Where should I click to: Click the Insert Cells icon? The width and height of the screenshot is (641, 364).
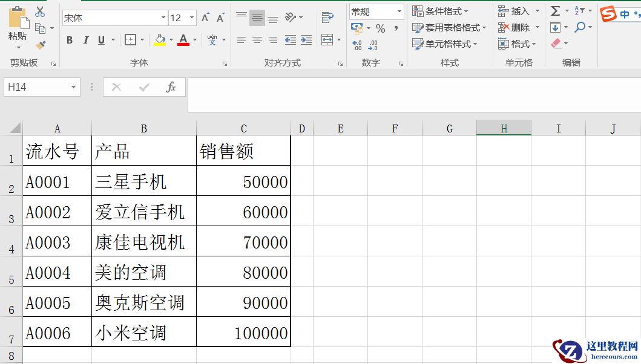click(x=502, y=11)
